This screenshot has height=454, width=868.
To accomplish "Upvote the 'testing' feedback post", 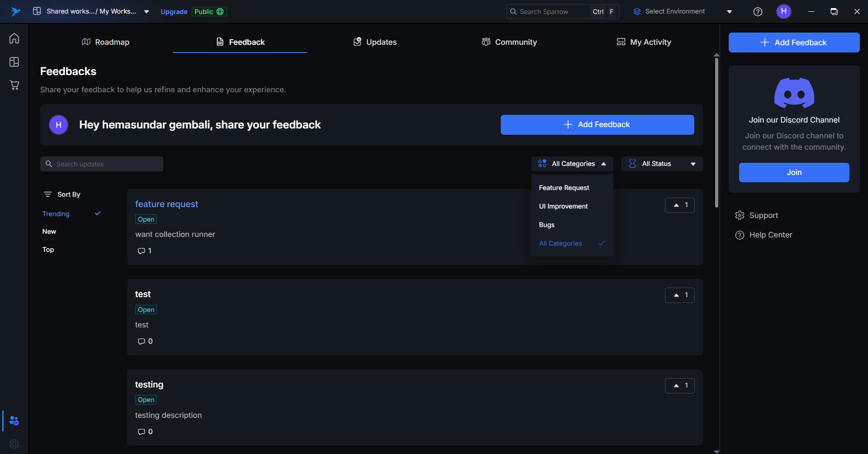I will pos(679,386).
